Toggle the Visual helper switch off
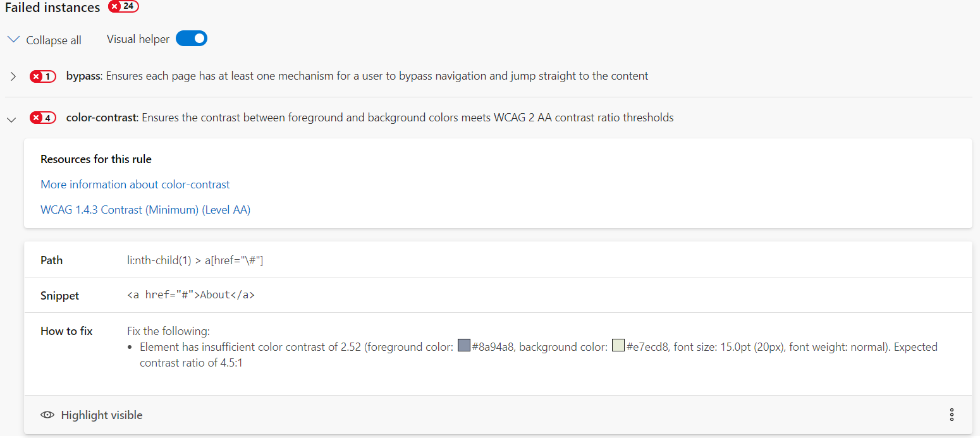 point(191,38)
